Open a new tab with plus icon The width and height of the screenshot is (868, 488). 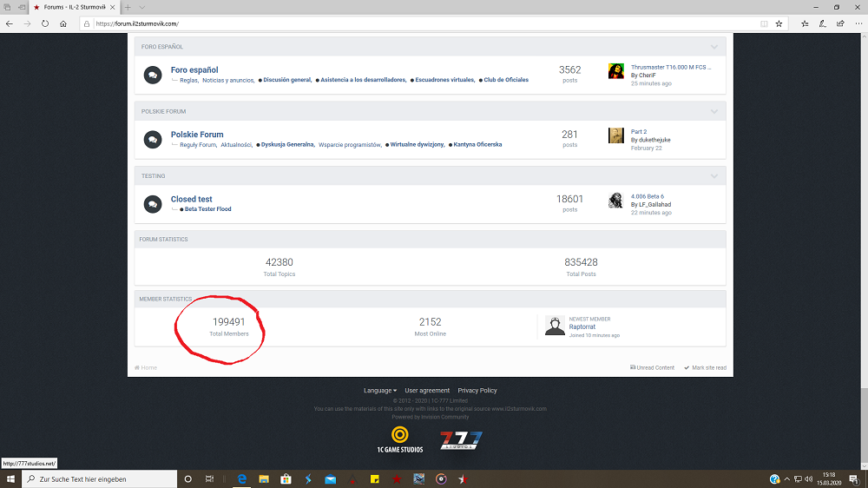(128, 7)
